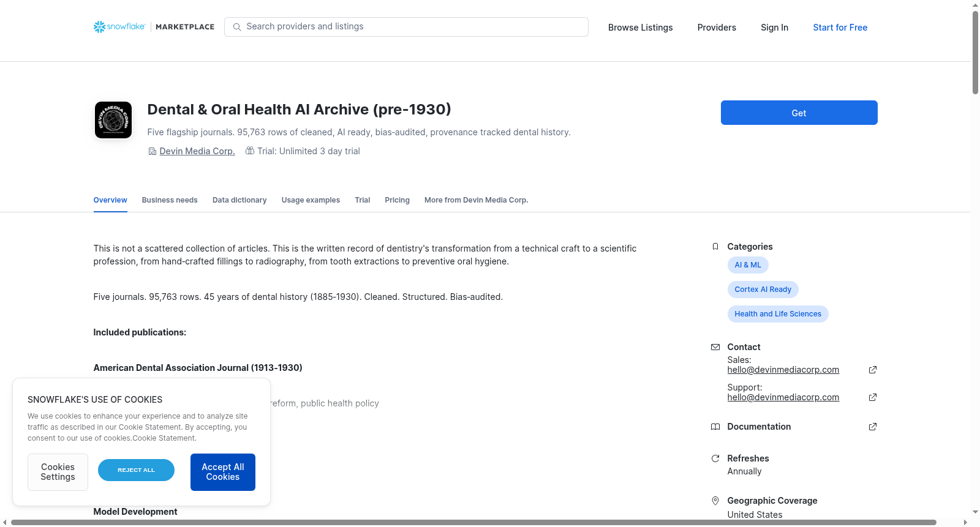Open the Documentation heading link
The height and width of the screenshot is (527, 980).
[x=759, y=427]
